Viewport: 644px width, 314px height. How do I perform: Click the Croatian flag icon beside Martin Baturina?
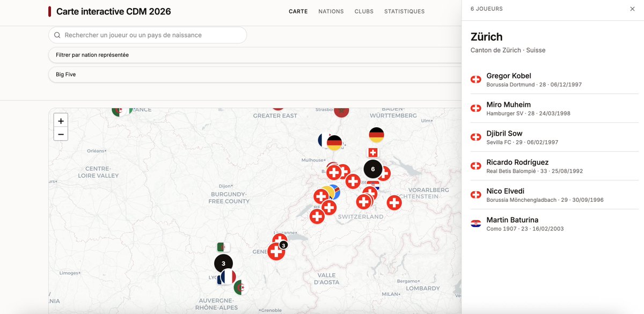[475, 224]
